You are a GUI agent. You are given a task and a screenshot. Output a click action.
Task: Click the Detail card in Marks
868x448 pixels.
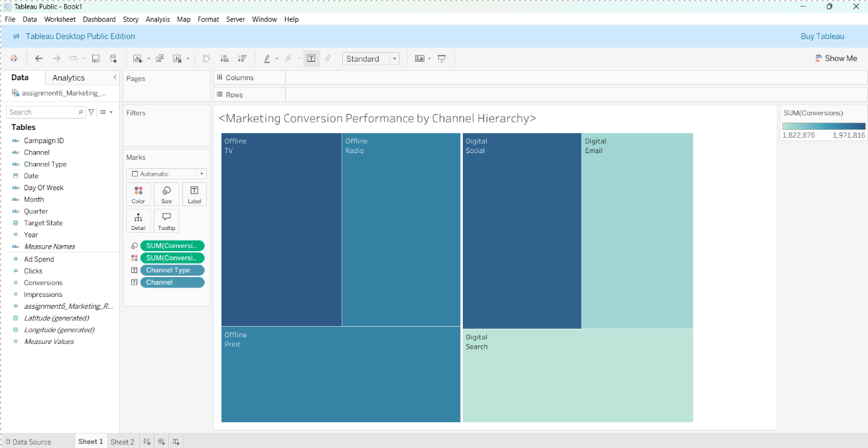pos(139,221)
